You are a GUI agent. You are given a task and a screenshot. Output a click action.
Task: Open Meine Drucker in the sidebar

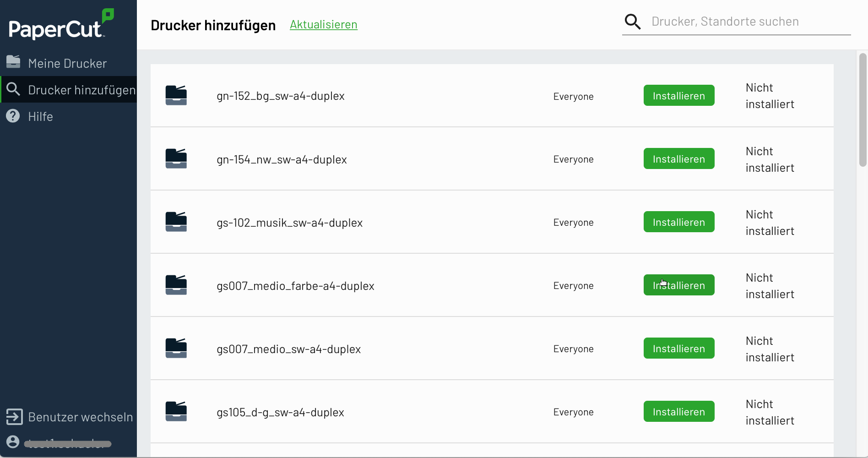tap(67, 63)
